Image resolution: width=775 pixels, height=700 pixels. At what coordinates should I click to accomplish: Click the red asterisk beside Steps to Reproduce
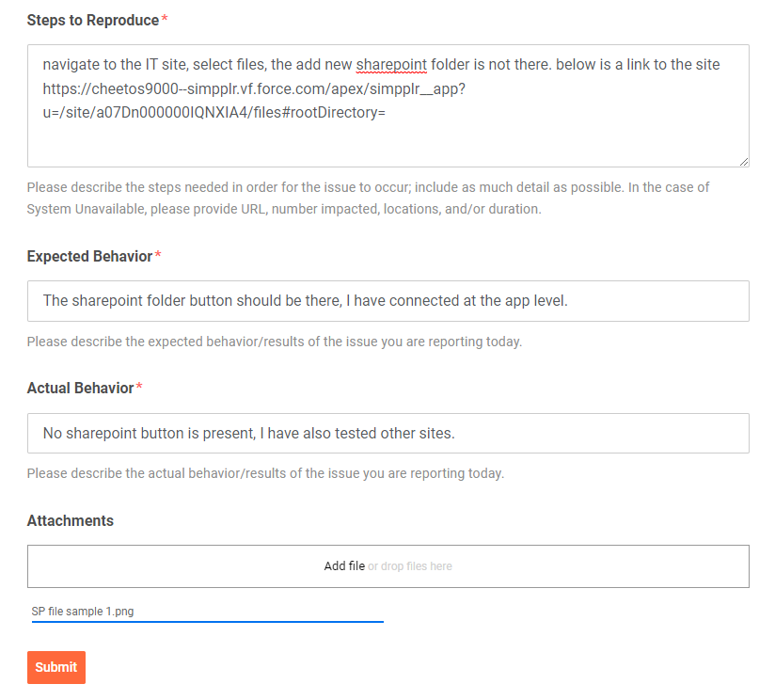(x=165, y=19)
